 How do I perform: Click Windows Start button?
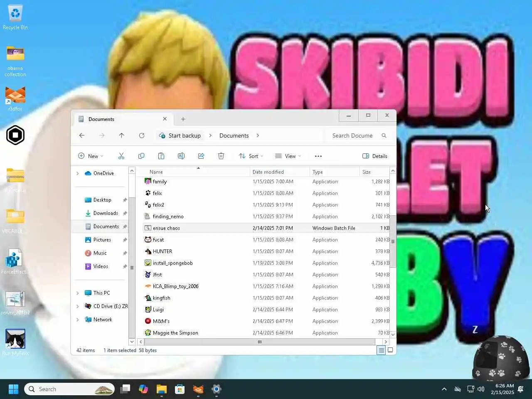pos(13,389)
